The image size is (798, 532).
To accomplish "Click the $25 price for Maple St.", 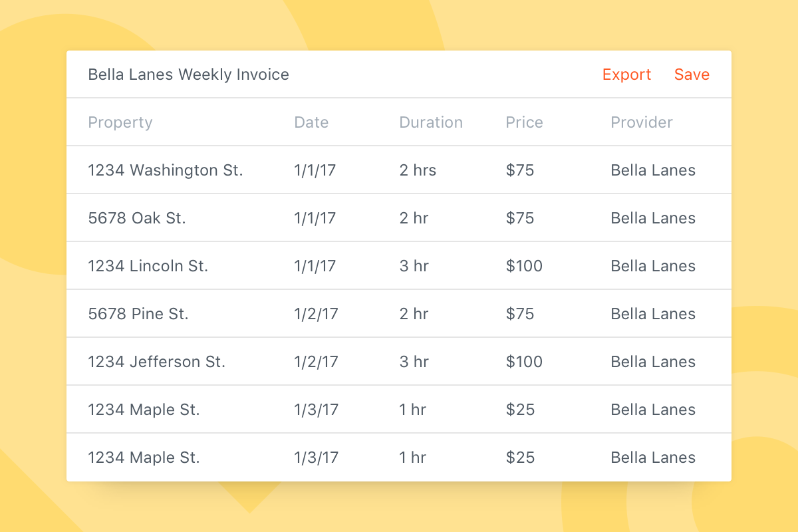I will tap(517, 409).
